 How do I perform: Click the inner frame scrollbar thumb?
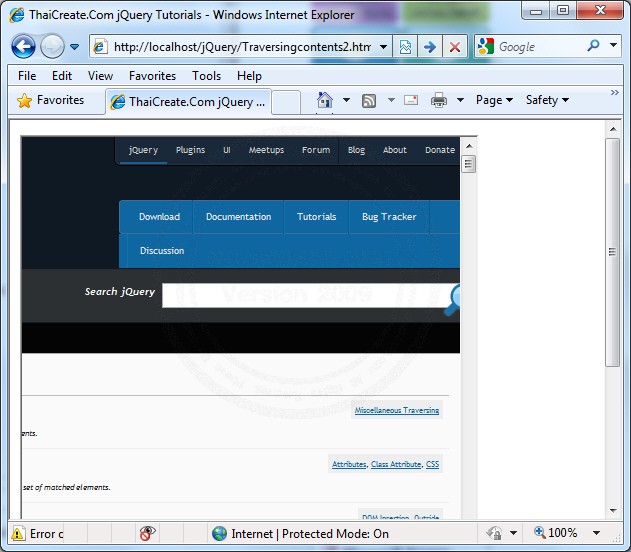[x=469, y=164]
